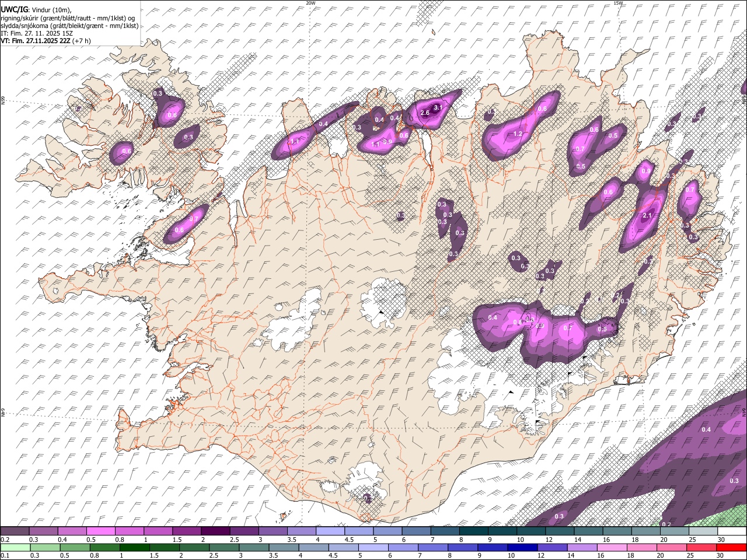This screenshot has height=560, width=747.
Task: Click the '0.1' label under the lower legend
Action: (x=5, y=556)
